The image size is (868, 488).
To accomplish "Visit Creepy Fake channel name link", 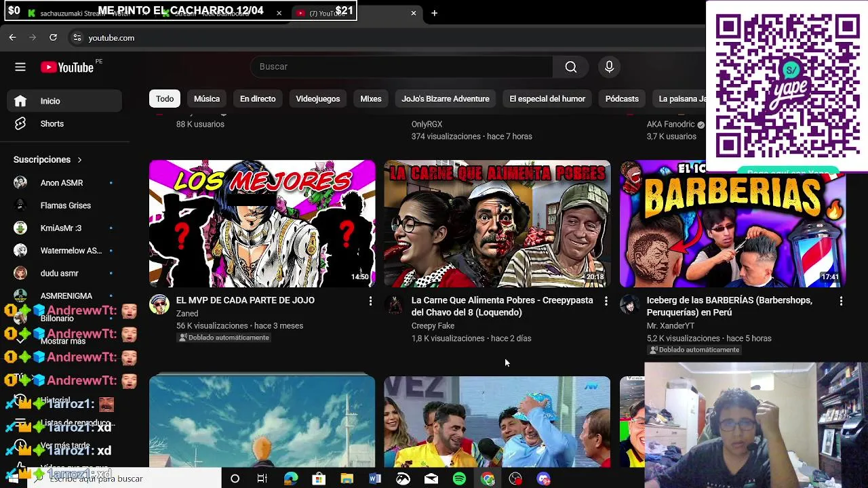I will tap(433, 326).
